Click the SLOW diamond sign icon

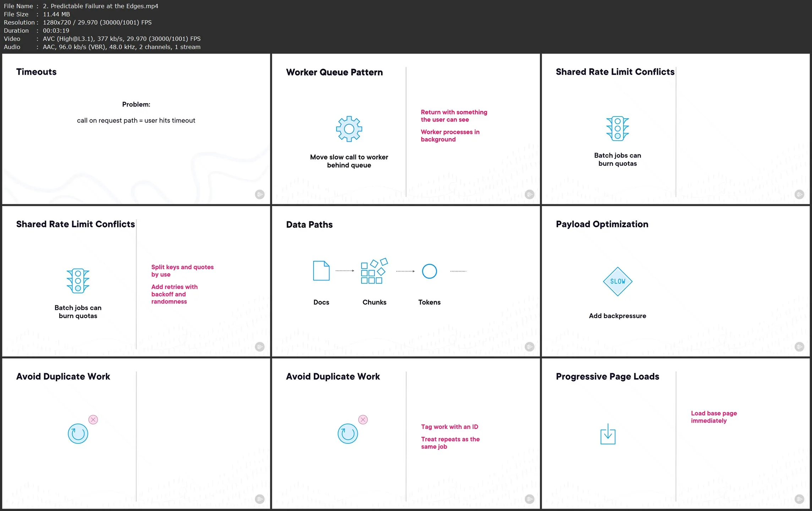pyautogui.click(x=617, y=281)
